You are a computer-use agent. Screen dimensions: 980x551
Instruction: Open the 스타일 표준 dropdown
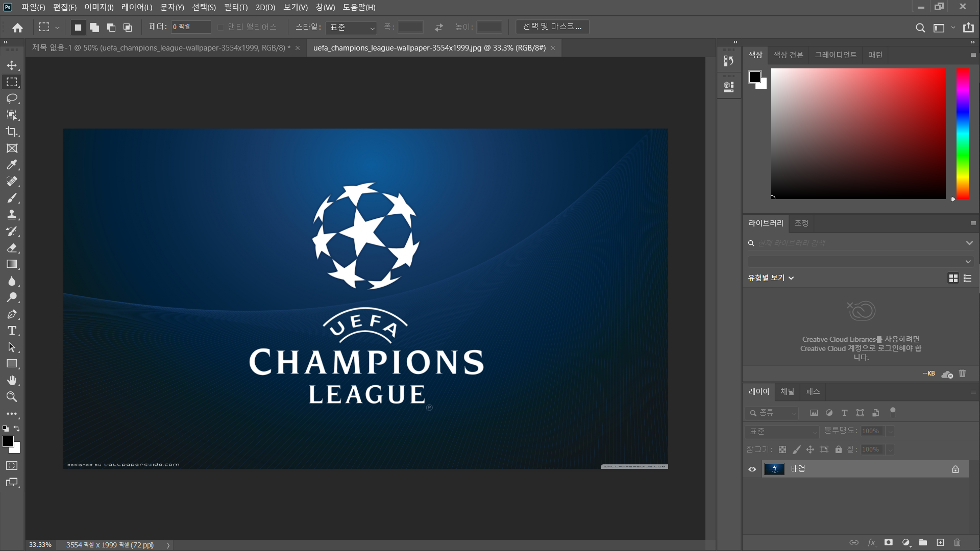[x=351, y=28]
